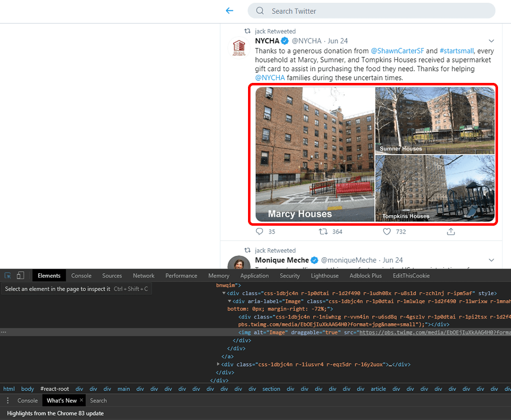Open the drawer three-dot menu icon
The width and height of the screenshot is (511, 420).
click(x=7, y=401)
